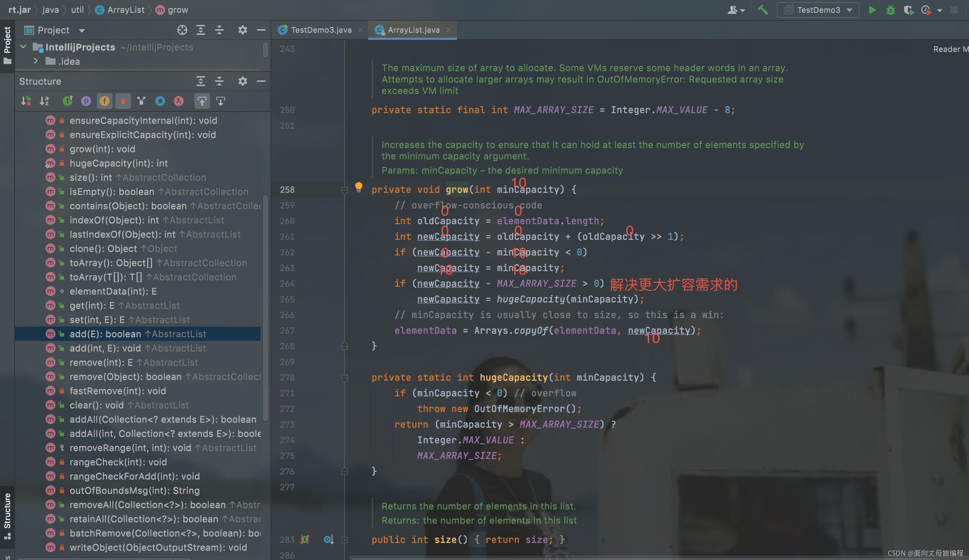Open the Profiler run icon
Image resolution: width=969 pixels, height=560 pixels.
tap(926, 10)
